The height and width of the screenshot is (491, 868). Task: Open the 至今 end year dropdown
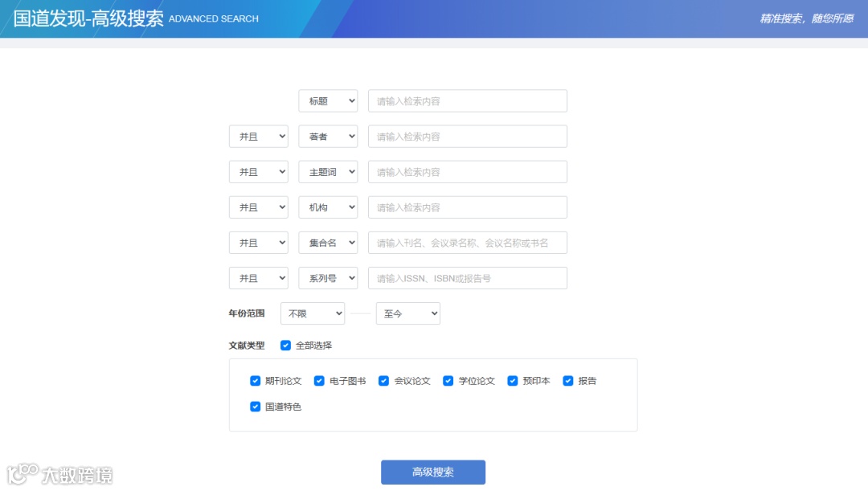(x=408, y=313)
